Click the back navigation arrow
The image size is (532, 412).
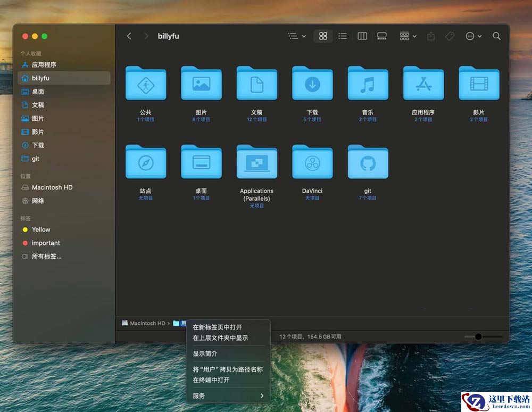[x=129, y=36]
